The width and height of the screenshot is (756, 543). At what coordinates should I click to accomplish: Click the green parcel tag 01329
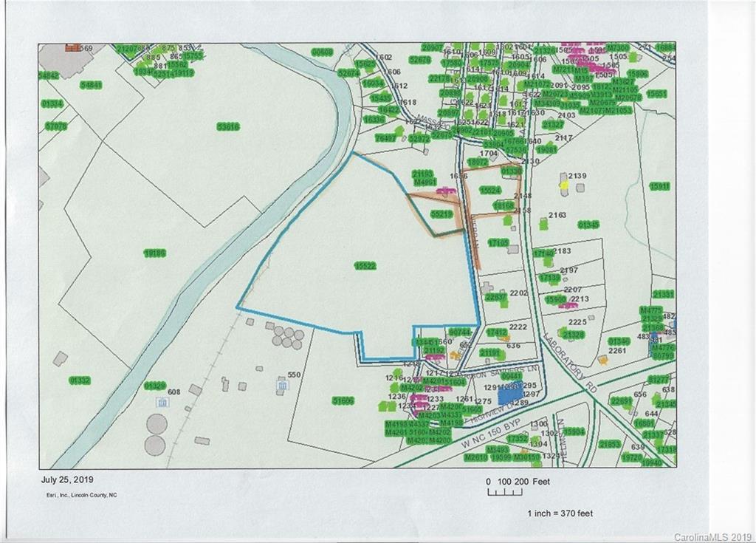[x=154, y=385]
